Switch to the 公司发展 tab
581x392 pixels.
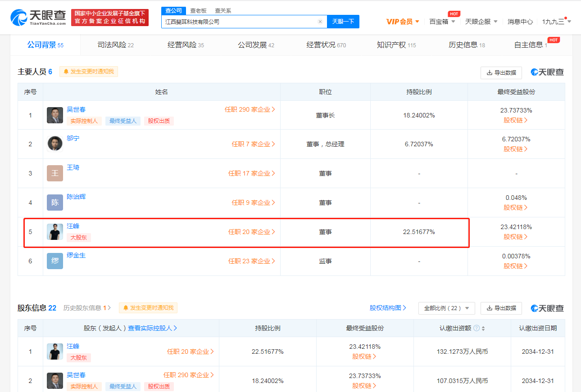point(256,45)
